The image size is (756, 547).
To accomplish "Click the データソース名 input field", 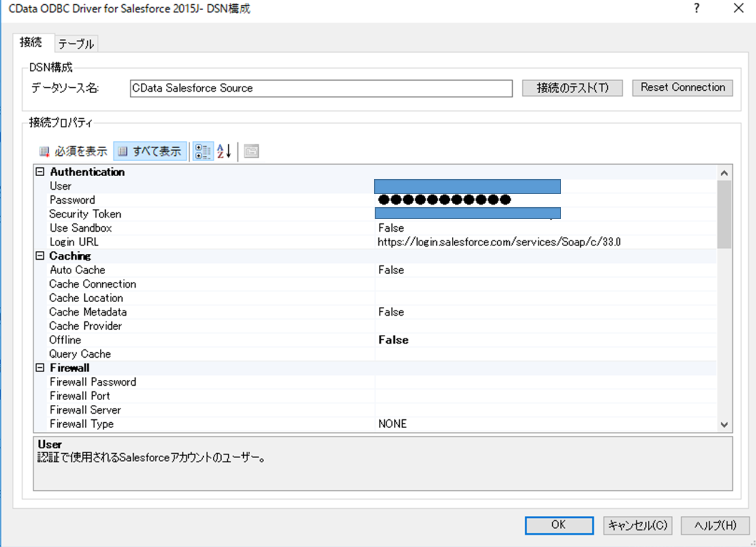I will 321,88.
